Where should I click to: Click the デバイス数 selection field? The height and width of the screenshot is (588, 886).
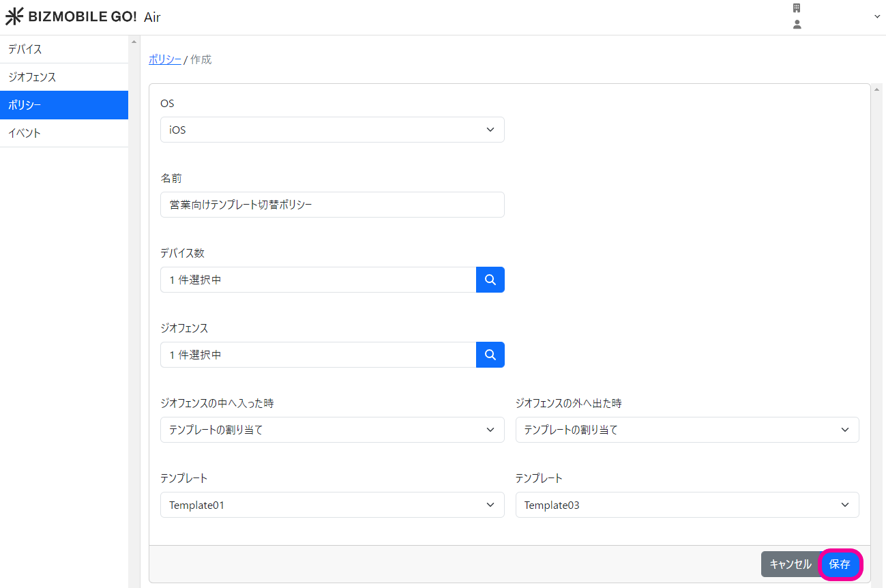(x=318, y=280)
